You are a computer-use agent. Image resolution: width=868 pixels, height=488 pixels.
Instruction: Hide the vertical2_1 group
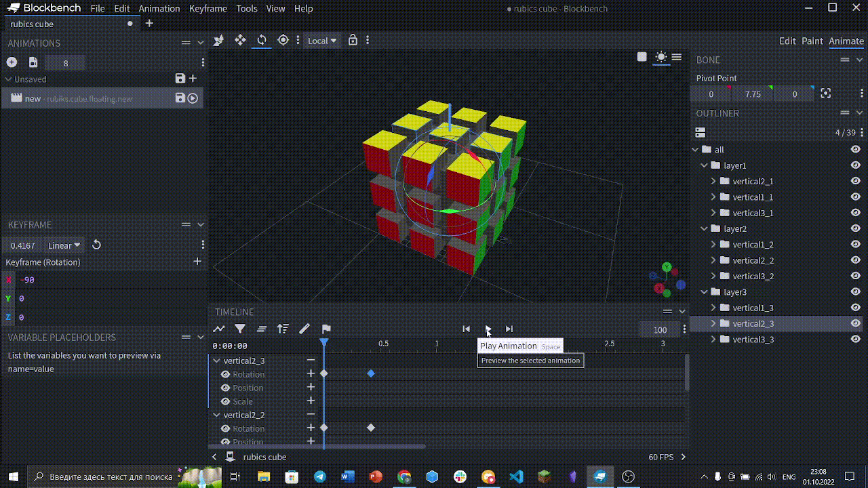tap(856, 181)
